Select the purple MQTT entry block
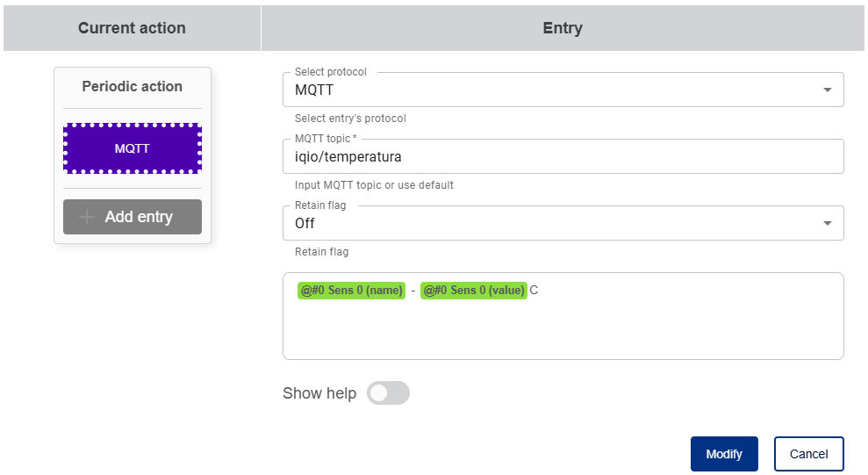868x475 pixels. coord(133,148)
